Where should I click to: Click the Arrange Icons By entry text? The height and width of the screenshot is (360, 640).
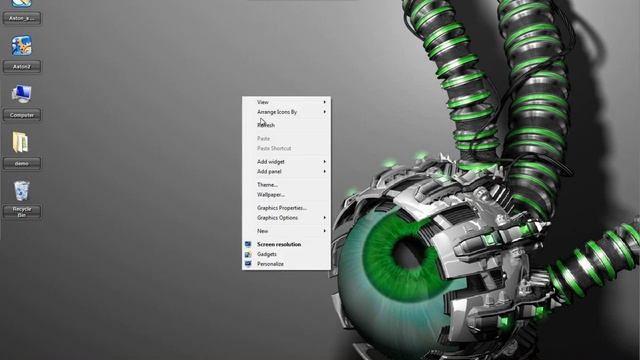(277, 112)
